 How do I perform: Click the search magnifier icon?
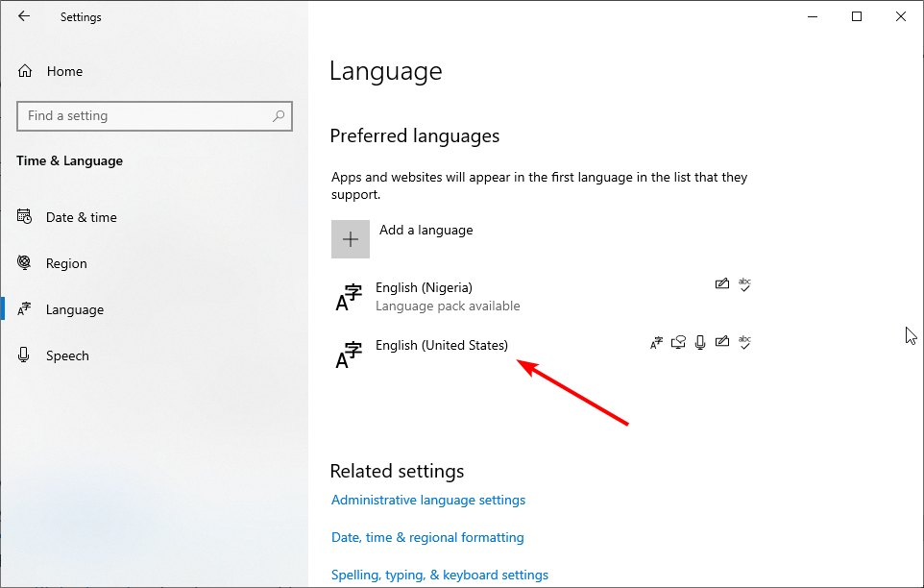[279, 116]
